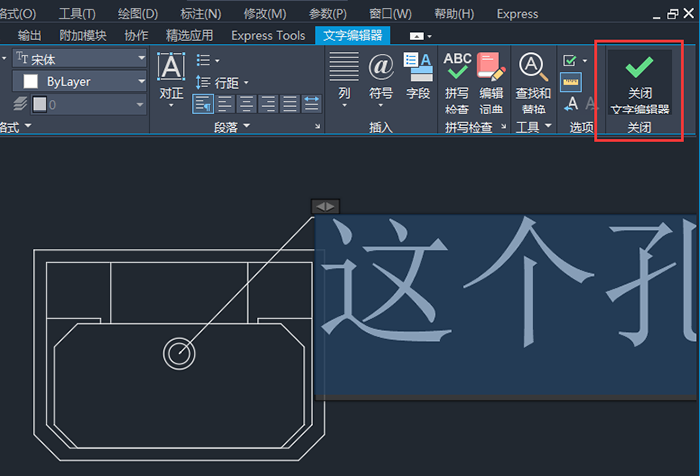Click the greyed redo icon in Options

tap(590, 104)
